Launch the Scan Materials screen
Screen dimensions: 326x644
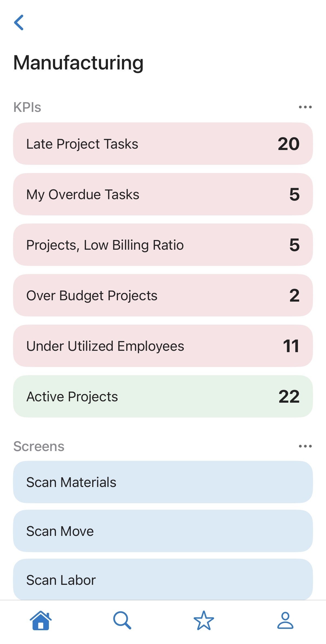pyautogui.click(x=163, y=482)
